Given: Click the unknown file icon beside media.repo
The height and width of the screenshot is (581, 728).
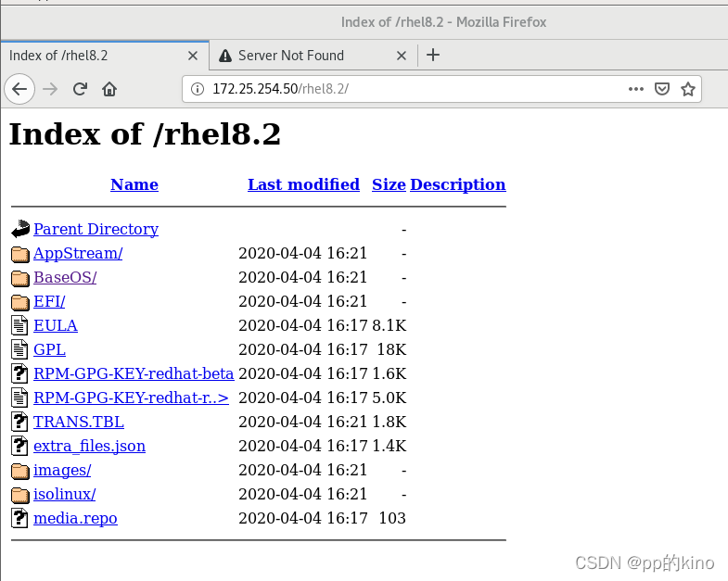Looking at the screenshot, I should [19, 518].
